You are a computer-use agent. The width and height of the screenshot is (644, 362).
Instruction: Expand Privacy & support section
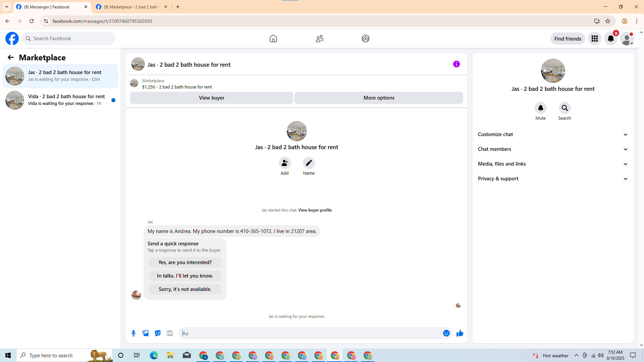[x=553, y=179]
